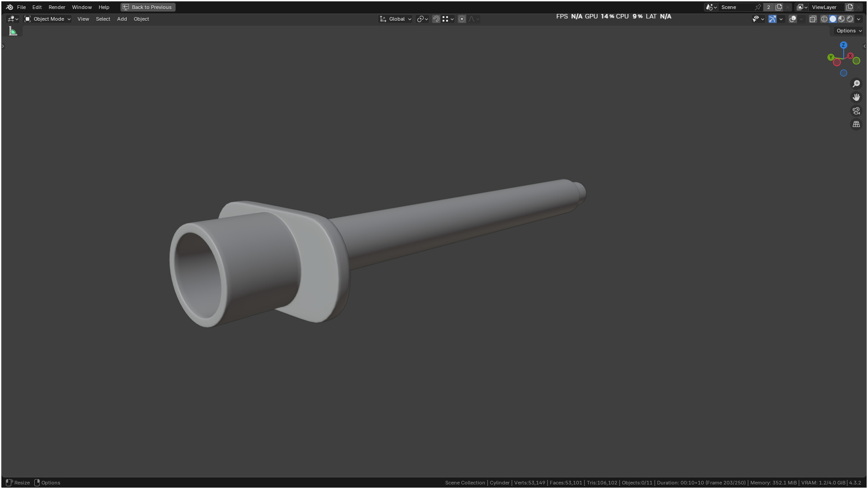Click the scene user count 2
Screen dimensions: 868x489
click(769, 7)
